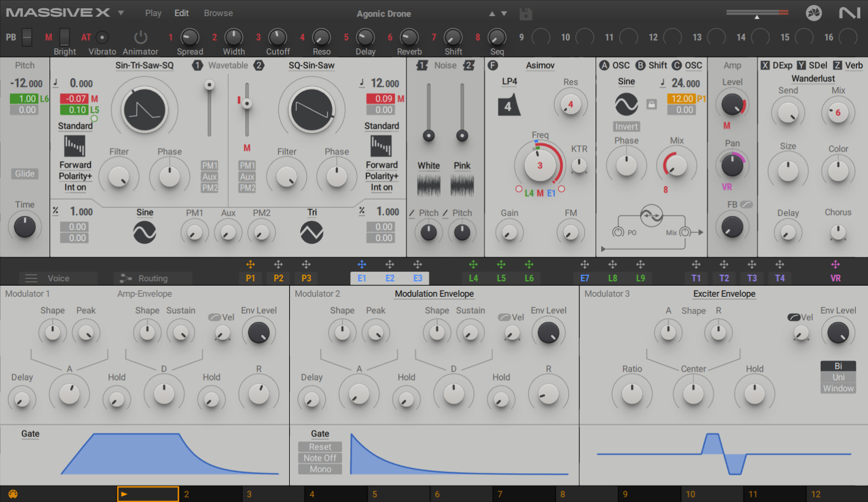The height and width of the screenshot is (502, 868).
Task: Select the Window mode button
Action: [838, 389]
